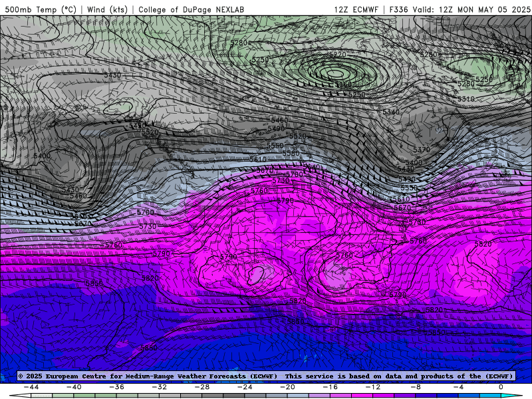The height and width of the screenshot is (399, 532).
Task: Click the 5220 contour label
Action: point(337,55)
